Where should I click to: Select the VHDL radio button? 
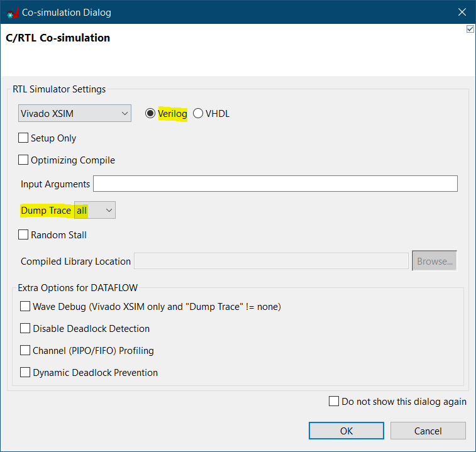coord(198,113)
